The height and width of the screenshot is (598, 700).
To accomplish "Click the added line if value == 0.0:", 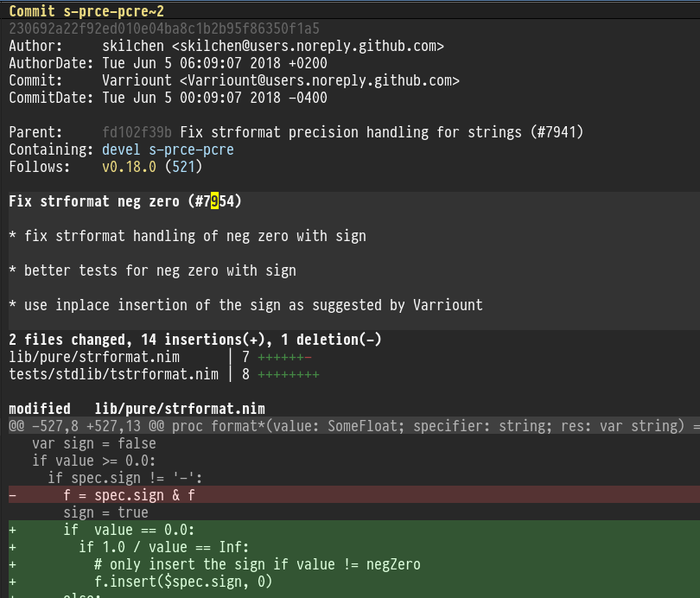I will [354, 530].
